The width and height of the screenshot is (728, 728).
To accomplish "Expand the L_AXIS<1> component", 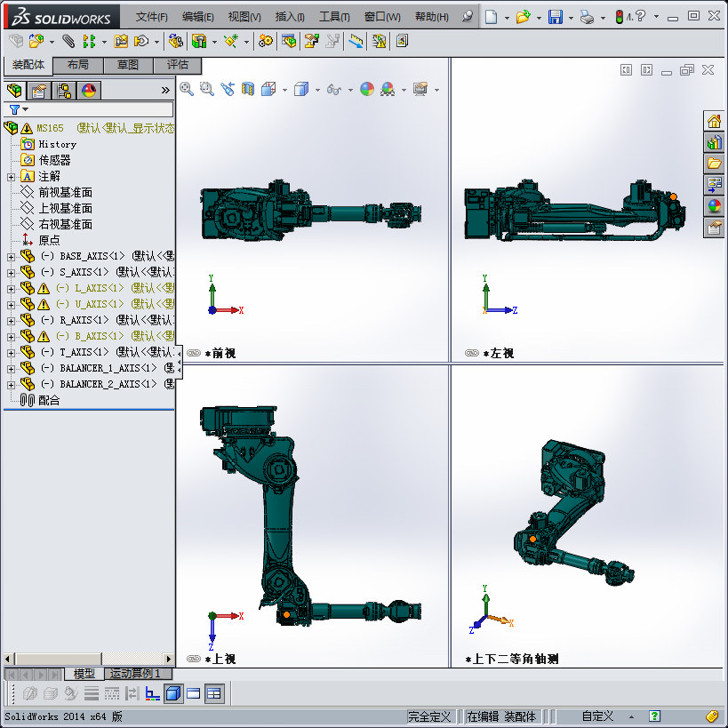I will (x=12, y=289).
